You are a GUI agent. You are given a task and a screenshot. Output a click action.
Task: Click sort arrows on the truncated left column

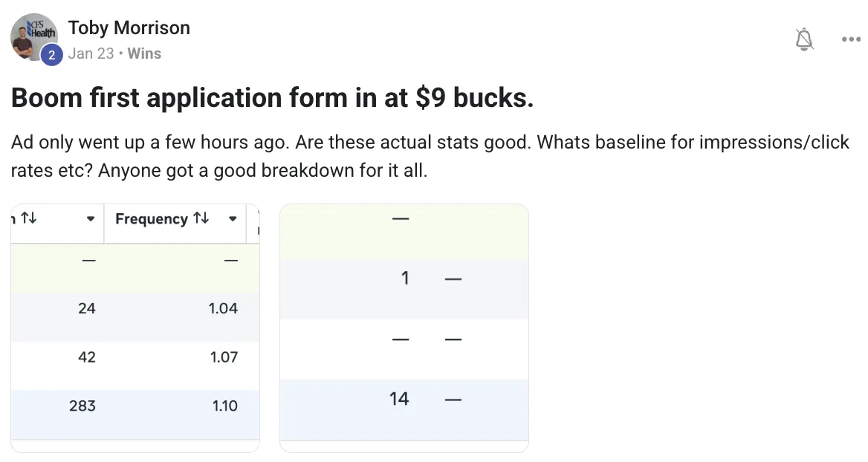(x=29, y=219)
